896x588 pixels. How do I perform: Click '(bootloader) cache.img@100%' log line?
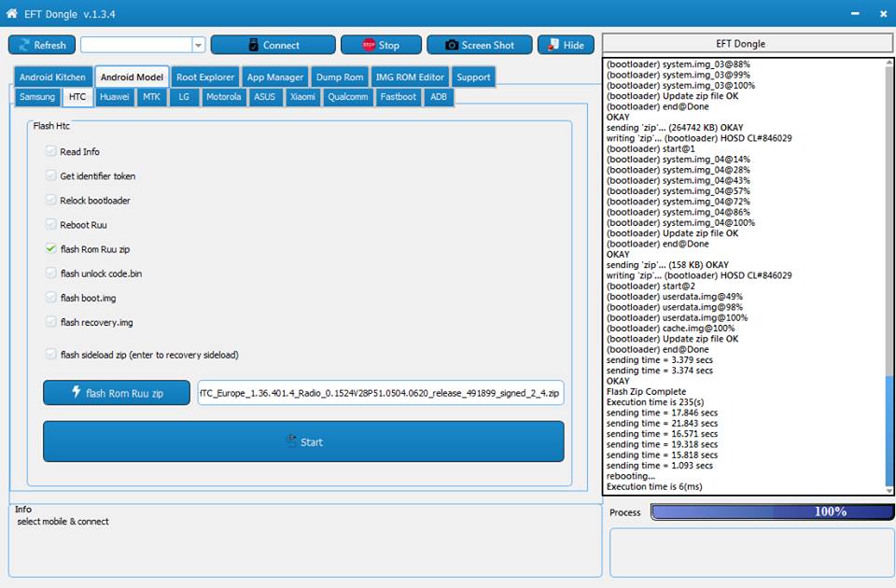(x=671, y=328)
